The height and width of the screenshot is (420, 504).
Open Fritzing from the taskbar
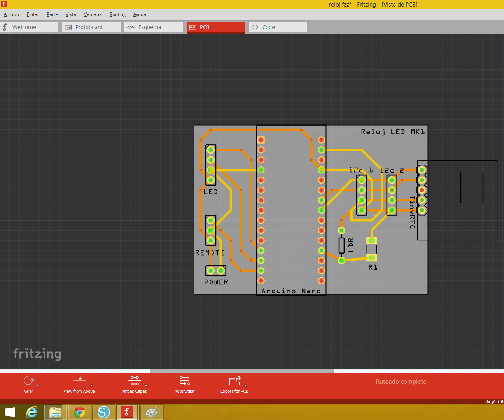(x=128, y=412)
